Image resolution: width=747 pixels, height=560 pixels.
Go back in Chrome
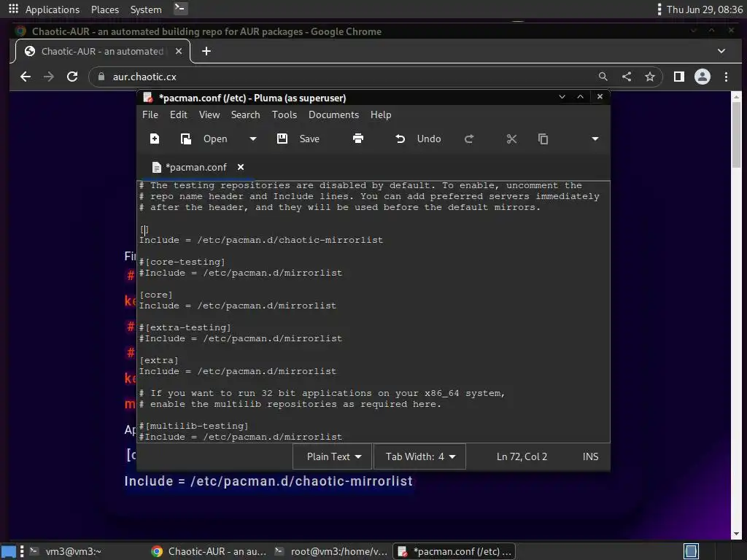[x=26, y=77]
